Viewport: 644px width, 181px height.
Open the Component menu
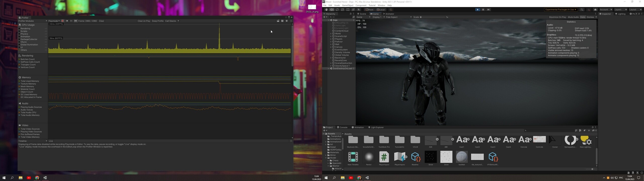[x=361, y=5]
